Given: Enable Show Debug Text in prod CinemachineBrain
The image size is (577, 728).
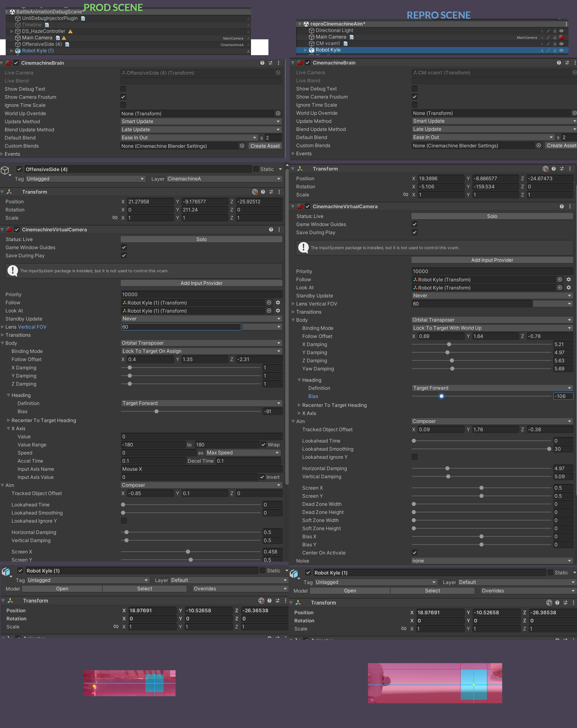Looking at the screenshot, I should tap(123, 89).
